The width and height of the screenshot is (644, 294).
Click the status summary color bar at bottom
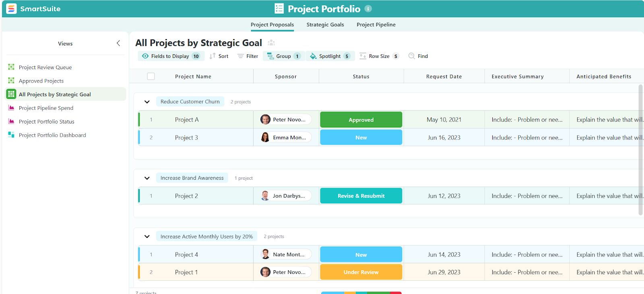point(361,293)
